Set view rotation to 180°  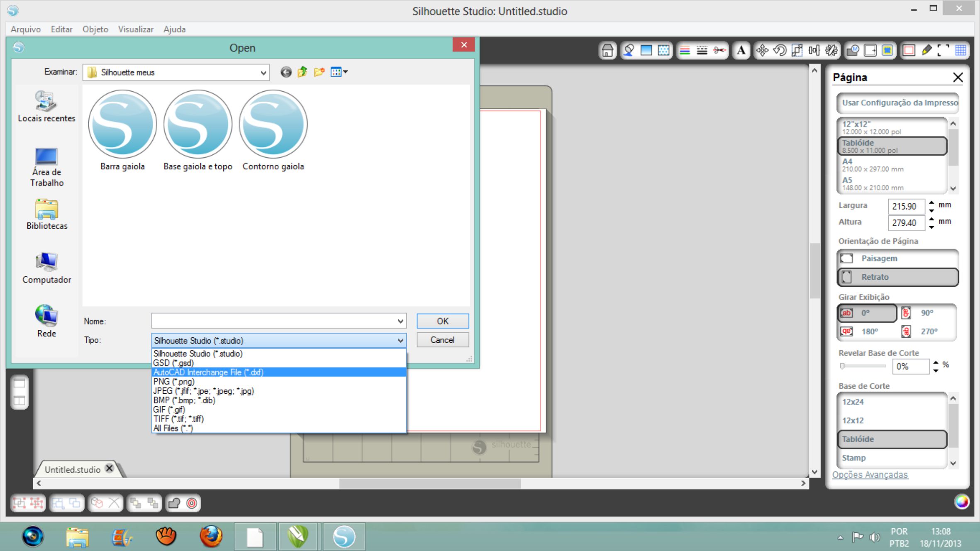[867, 332]
